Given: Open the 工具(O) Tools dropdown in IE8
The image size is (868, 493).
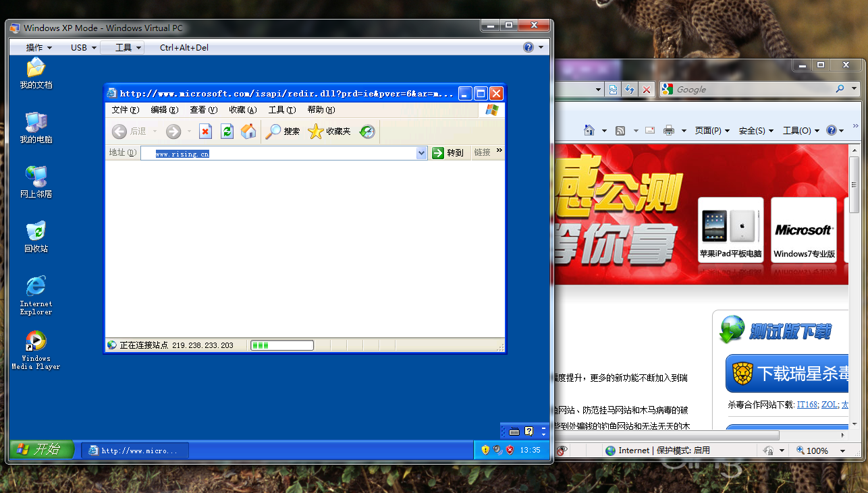Looking at the screenshot, I should tap(801, 130).
